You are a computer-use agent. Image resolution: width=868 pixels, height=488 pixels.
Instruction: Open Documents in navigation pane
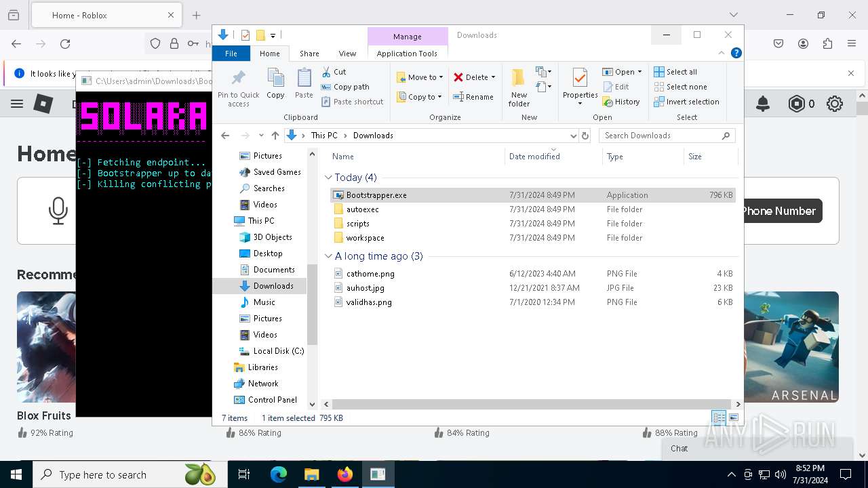tap(274, 270)
